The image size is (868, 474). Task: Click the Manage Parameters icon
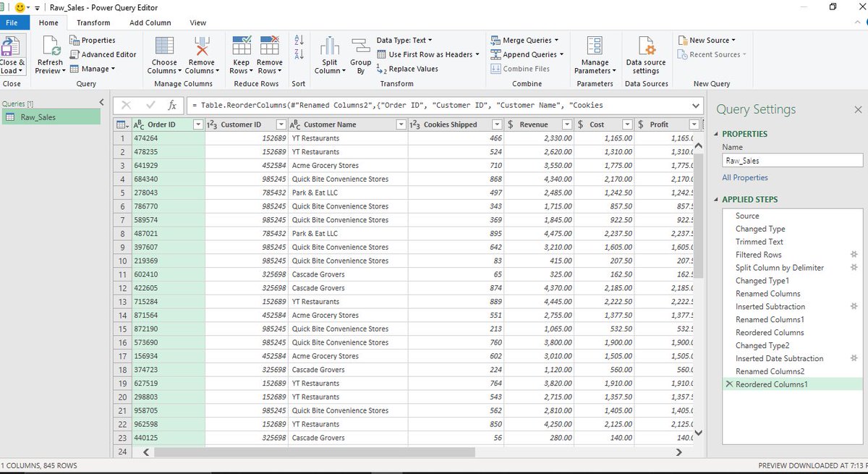[x=595, y=46]
